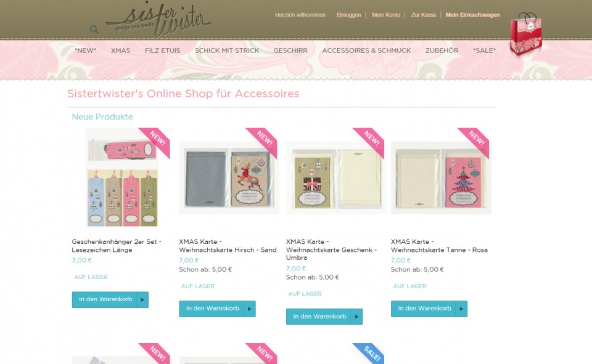Open the *SALE* menu item
Screen dimensions: 592x364
[x=484, y=51]
